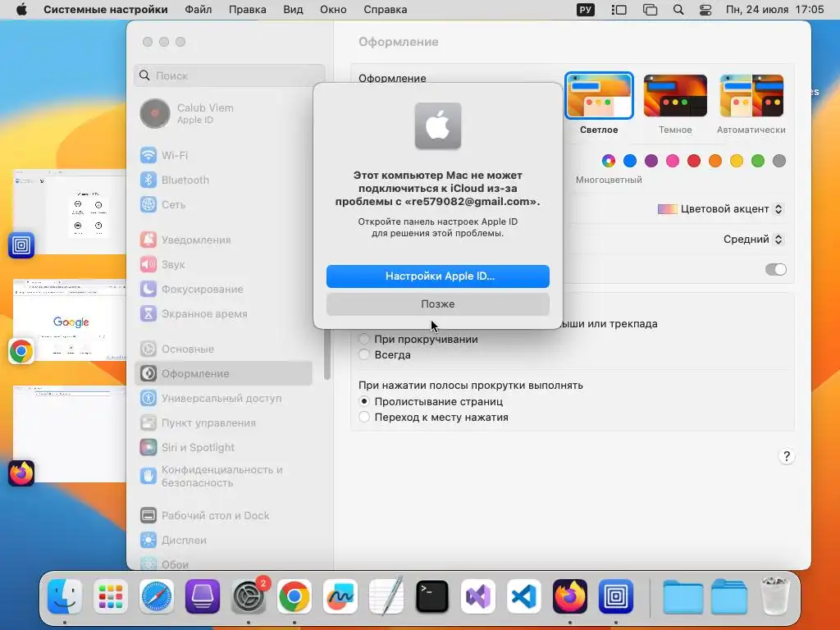This screenshot has height=630, width=840.
Task: Click Настройки Apple ID… button
Action: click(x=438, y=276)
